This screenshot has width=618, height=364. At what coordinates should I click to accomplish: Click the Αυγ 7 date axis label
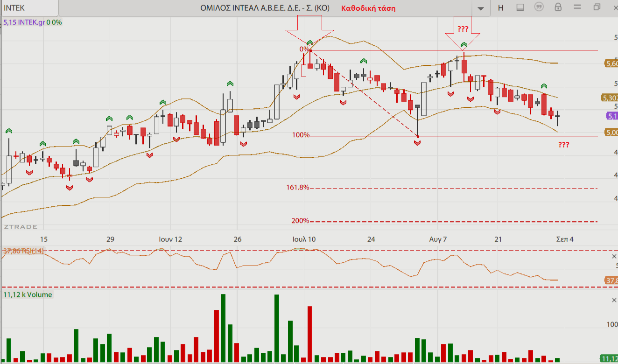click(438, 239)
